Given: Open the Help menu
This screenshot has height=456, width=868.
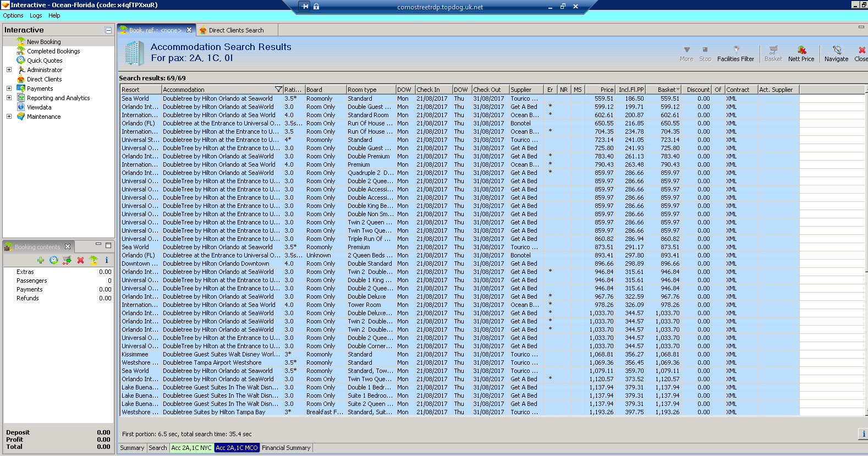Looking at the screenshot, I should click(x=54, y=15).
